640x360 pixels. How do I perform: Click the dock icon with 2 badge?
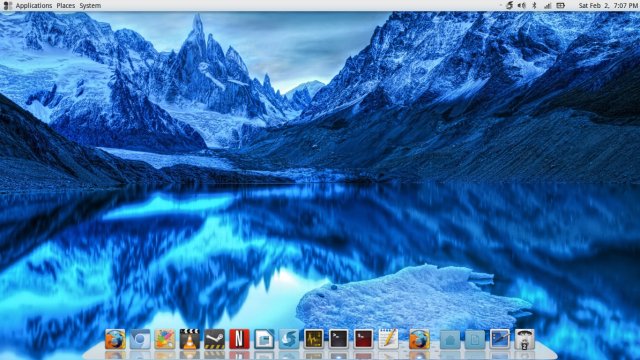coord(524,339)
